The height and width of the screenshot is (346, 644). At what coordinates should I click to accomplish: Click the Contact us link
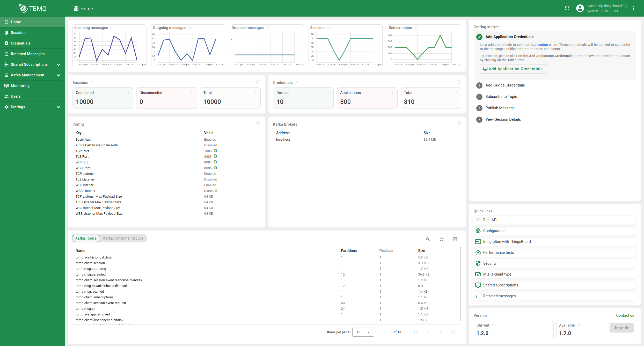[625, 315]
